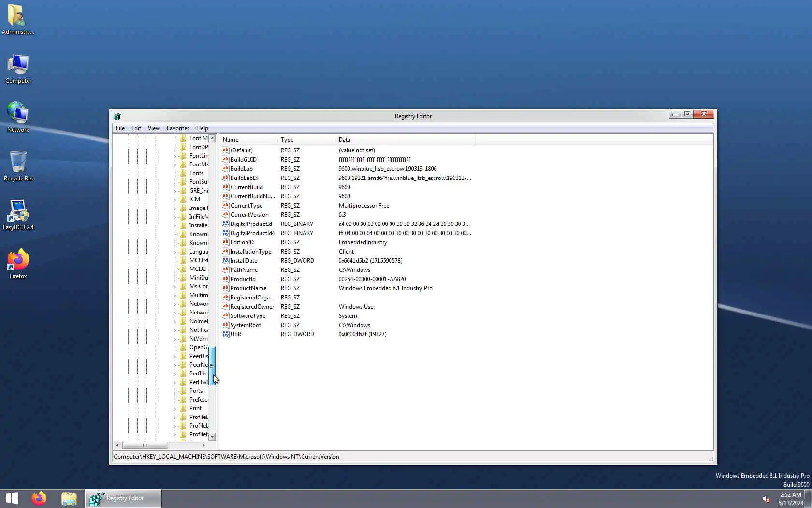This screenshot has height=508, width=812.
Task: Select the InstallDate DWORD value icon
Action: click(225, 260)
